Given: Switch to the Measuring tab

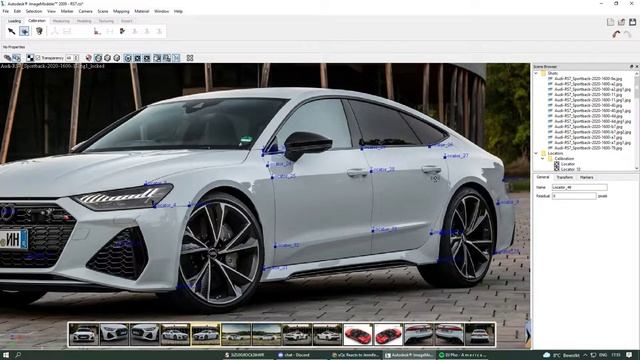Looking at the screenshot, I should (x=61, y=21).
